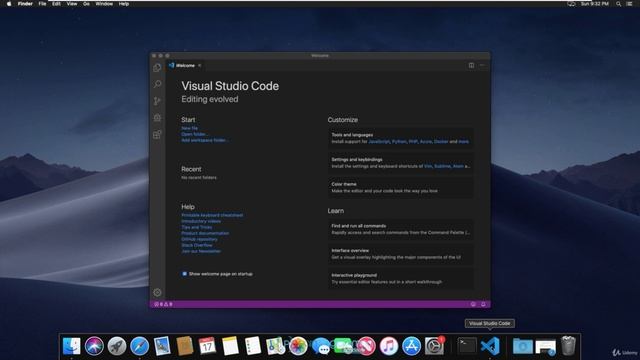This screenshot has width=640, height=360.
Task: Select the Welcome editor tab
Action: (185, 65)
